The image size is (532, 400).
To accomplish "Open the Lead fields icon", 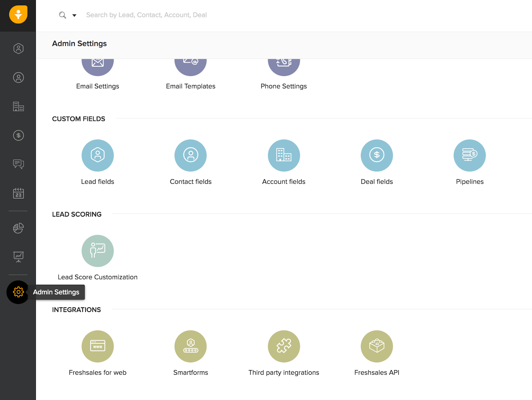I will click(98, 155).
